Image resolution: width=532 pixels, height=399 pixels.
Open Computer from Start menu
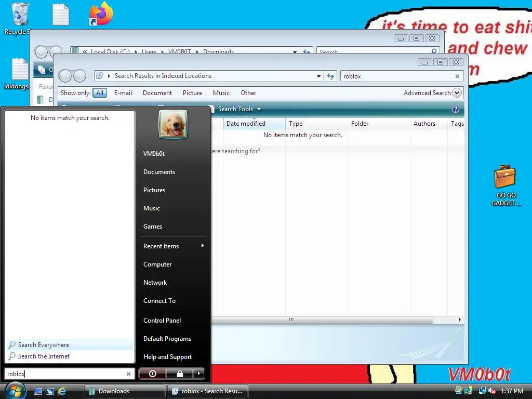coord(157,264)
